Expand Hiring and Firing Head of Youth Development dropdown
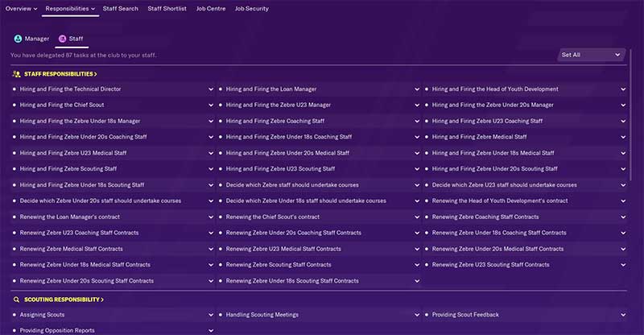Viewport: 644px width, 335px height. (623, 89)
